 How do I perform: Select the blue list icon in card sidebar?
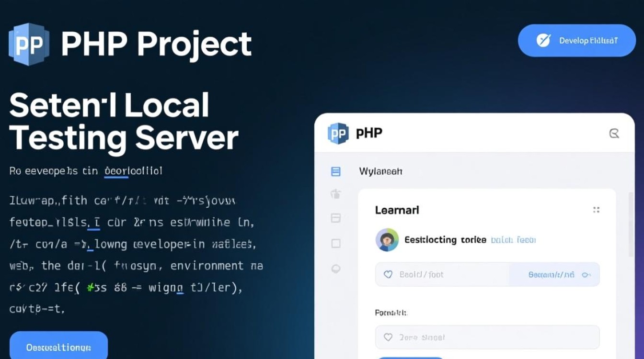pyautogui.click(x=336, y=171)
